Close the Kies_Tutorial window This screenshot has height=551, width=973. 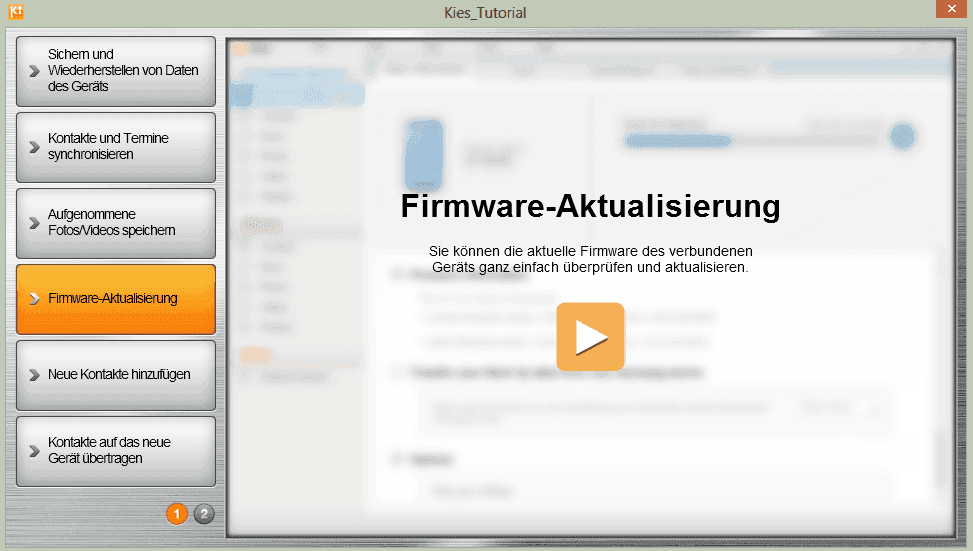click(952, 9)
